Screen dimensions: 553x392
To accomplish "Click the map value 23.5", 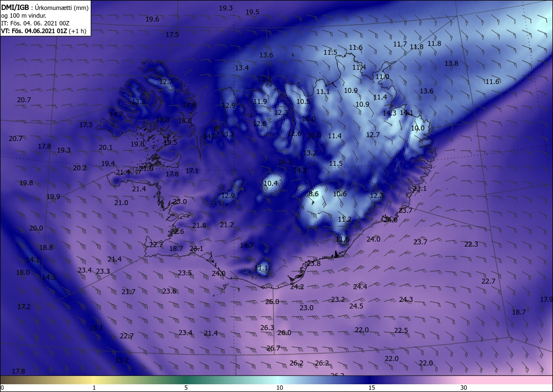I will click(185, 273).
